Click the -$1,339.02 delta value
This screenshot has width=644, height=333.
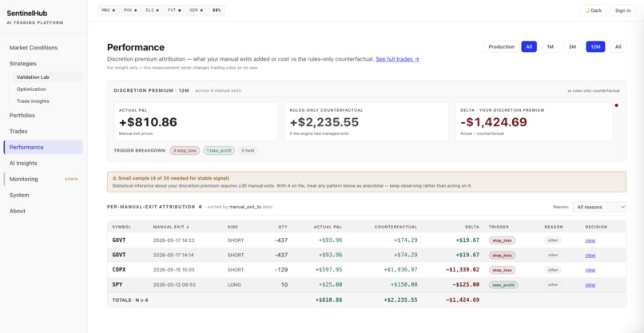pos(462,270)
